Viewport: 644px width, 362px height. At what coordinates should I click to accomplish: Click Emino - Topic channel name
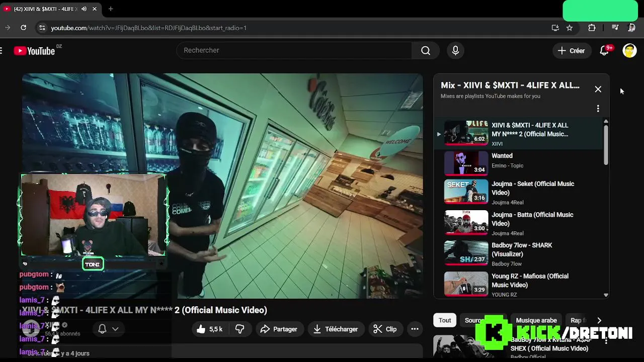pyautogui.click(x=508, y=165)
